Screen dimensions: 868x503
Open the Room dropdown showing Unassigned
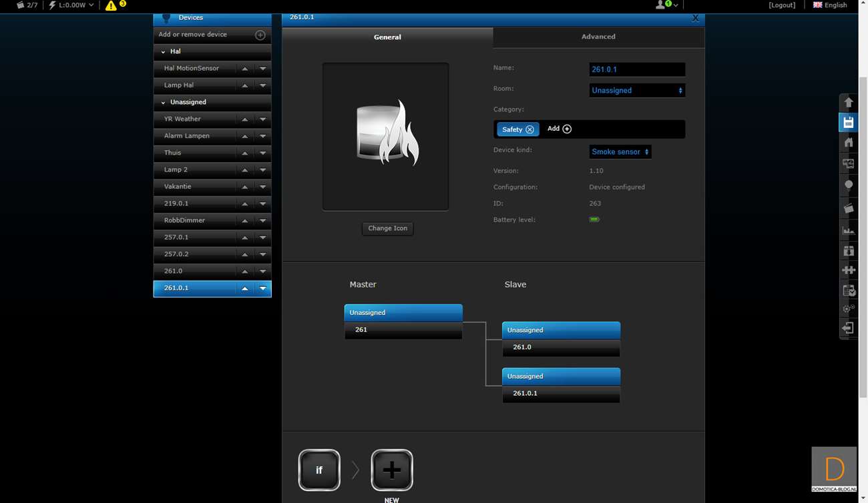tap(636, 90)
